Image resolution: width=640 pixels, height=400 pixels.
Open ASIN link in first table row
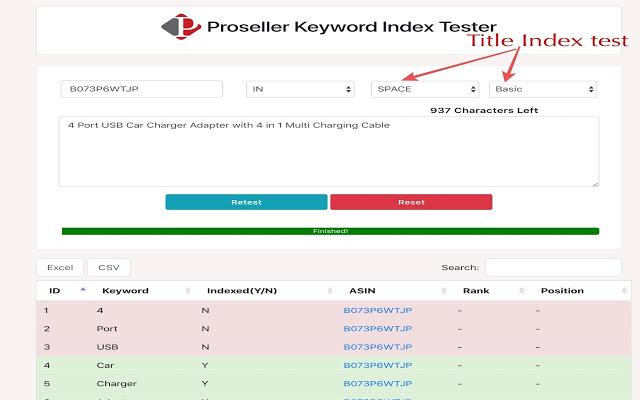pyautogui.click(x=378, y=310)
